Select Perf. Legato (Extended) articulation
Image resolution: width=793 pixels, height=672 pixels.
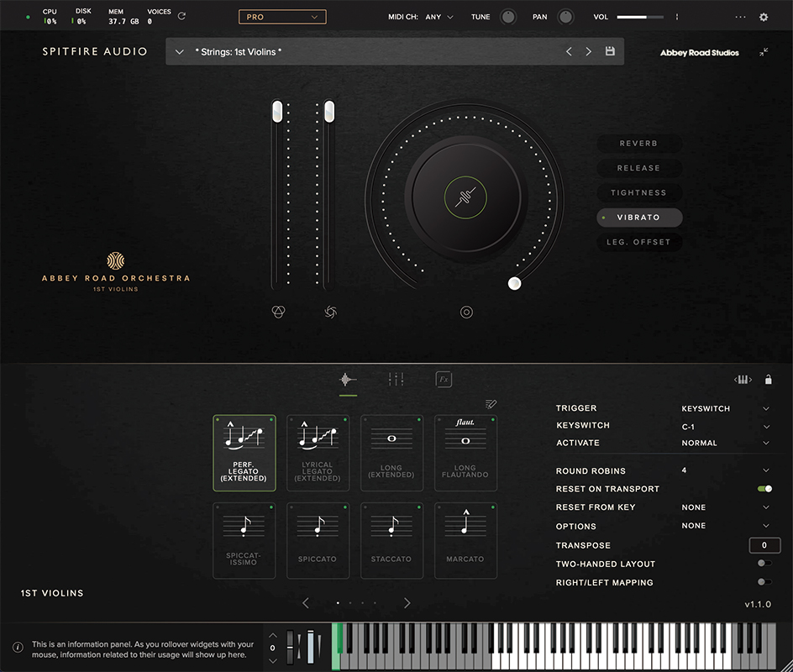click(x=244, y=453)
